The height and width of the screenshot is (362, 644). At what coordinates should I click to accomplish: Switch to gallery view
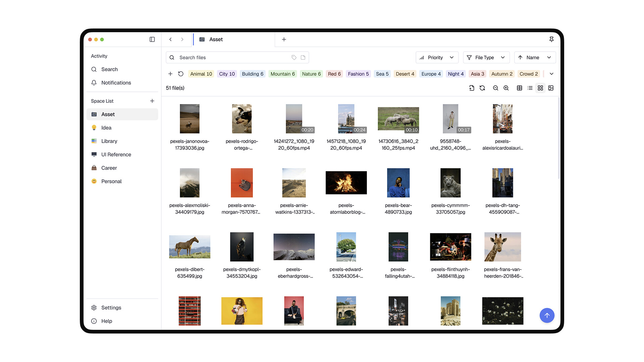(551, 88)
